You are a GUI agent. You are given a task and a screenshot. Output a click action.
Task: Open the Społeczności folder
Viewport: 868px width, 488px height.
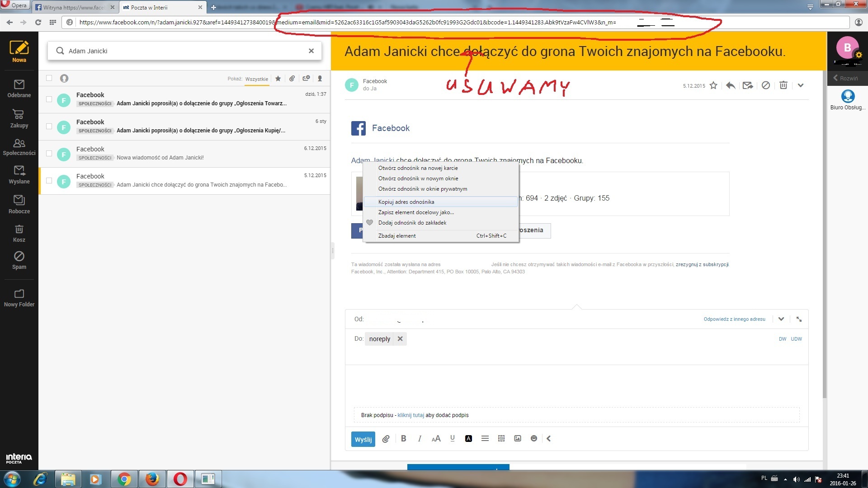point(19,147)
